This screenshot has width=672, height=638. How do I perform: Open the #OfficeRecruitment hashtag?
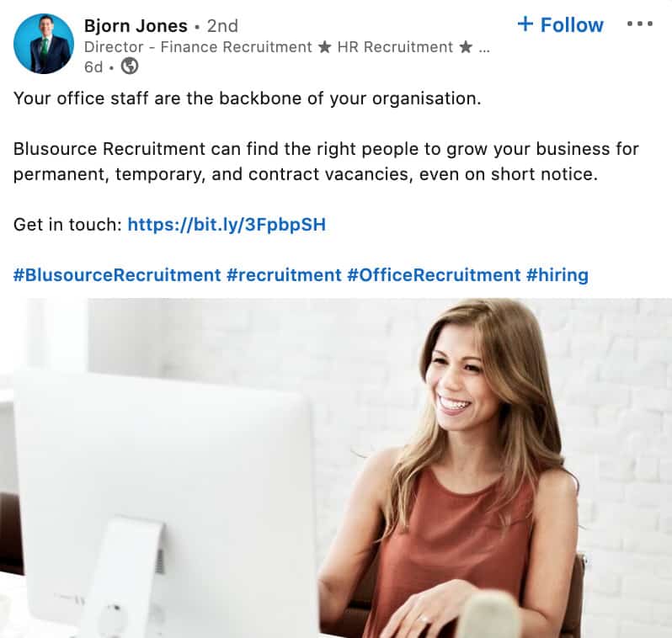[x=434, y=275]
